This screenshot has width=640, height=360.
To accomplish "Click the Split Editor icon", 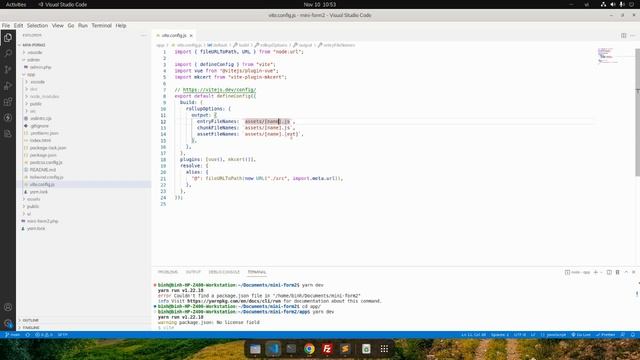I will [x=623, y=36].
